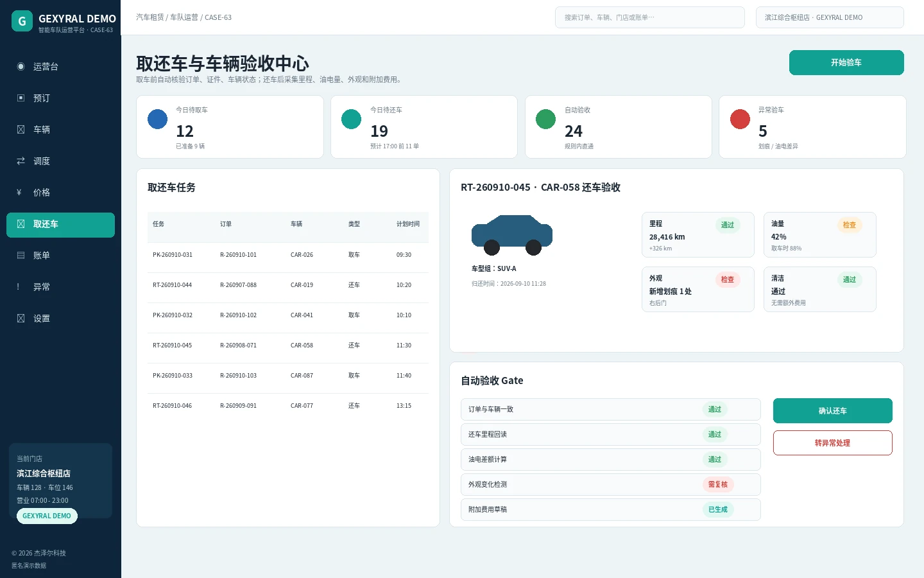Viewport: 924px width, 578px height.
Task: Click the 车队运营 breadcrumb
Action: (184, 17)
